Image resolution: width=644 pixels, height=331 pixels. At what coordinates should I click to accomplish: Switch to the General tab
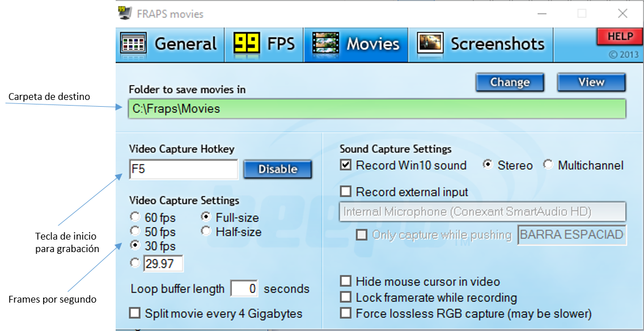point(170,44)
